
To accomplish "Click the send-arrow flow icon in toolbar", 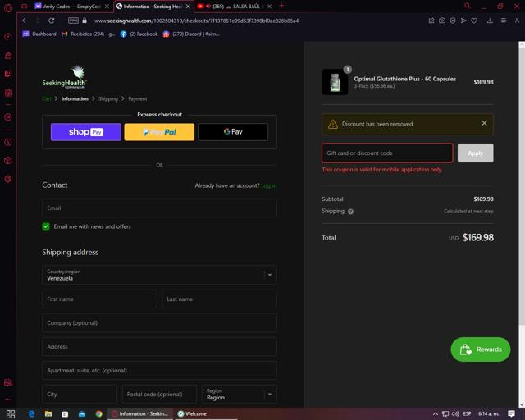I will coord(463,21).
